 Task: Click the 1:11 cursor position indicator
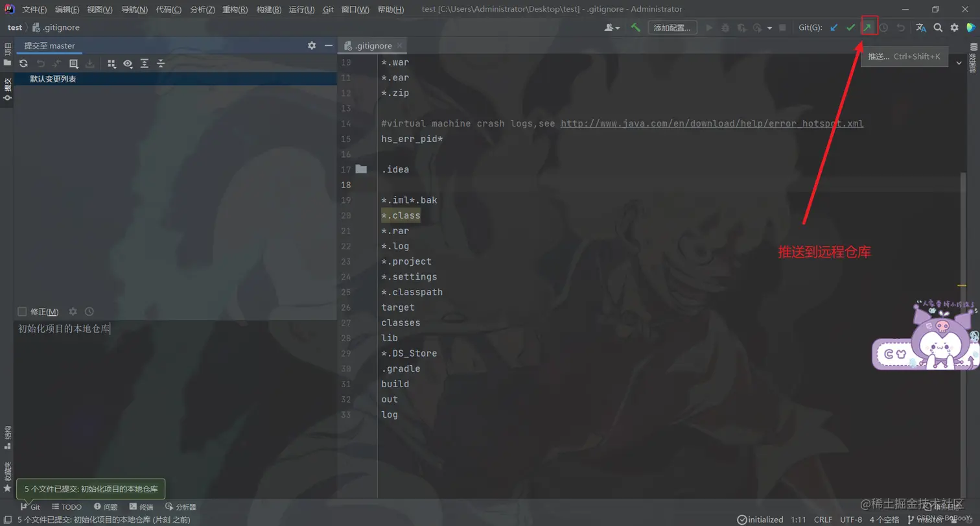(x=799, y=520)
